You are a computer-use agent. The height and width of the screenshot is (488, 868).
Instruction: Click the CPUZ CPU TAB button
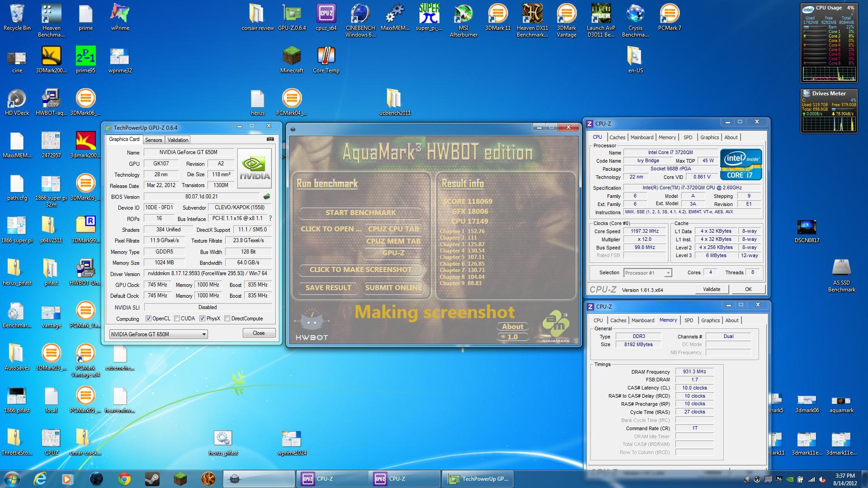(x=393, y=229)
